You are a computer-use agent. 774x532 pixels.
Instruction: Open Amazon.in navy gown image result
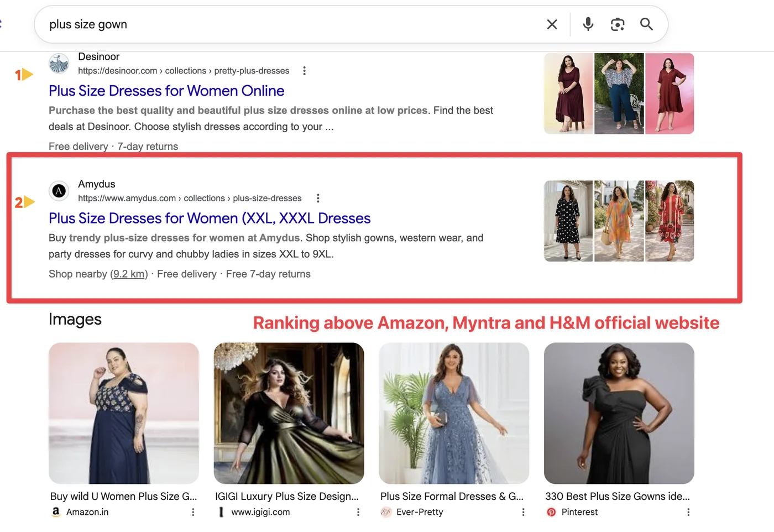(124, 413)
